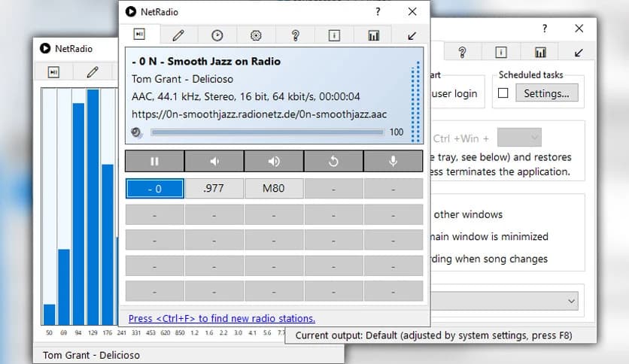629x364 pixels.
Task: Click the info tab in right settings window
Action: (501, 52)
